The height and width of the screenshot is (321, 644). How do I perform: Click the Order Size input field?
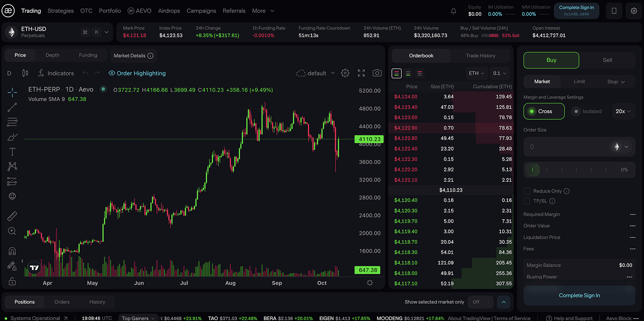pyautogui.click(x=566, y=147)
